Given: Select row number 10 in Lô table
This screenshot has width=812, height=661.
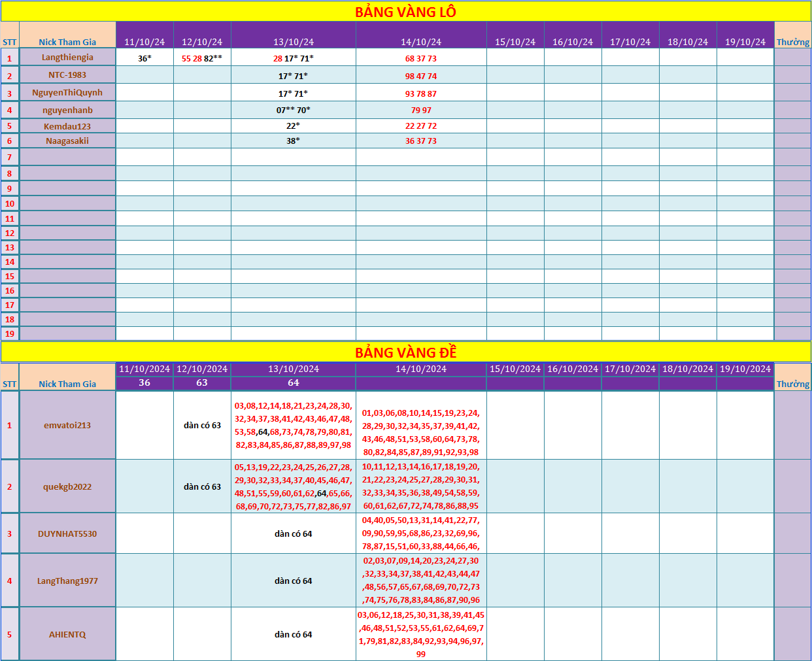Looking at the screenshot, I should pos(10,203).
